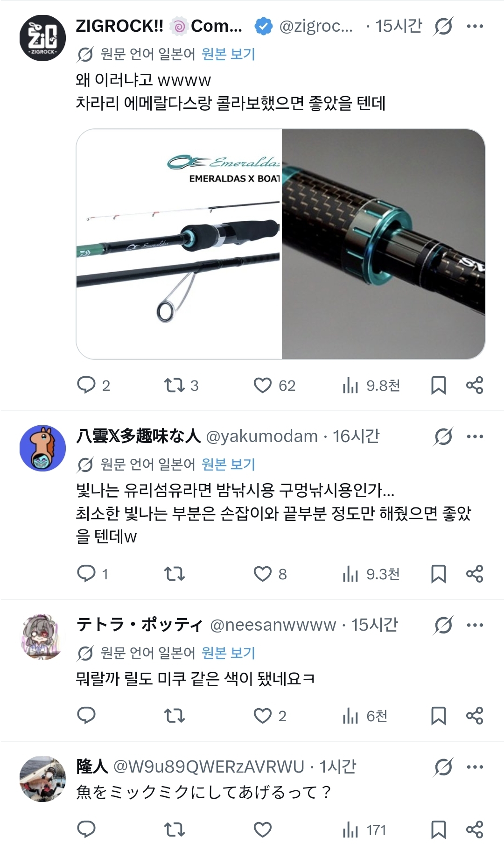The image size is (504, 844).
Task: Open the ZIGROCK profile avatar
Action: [42, 38]
